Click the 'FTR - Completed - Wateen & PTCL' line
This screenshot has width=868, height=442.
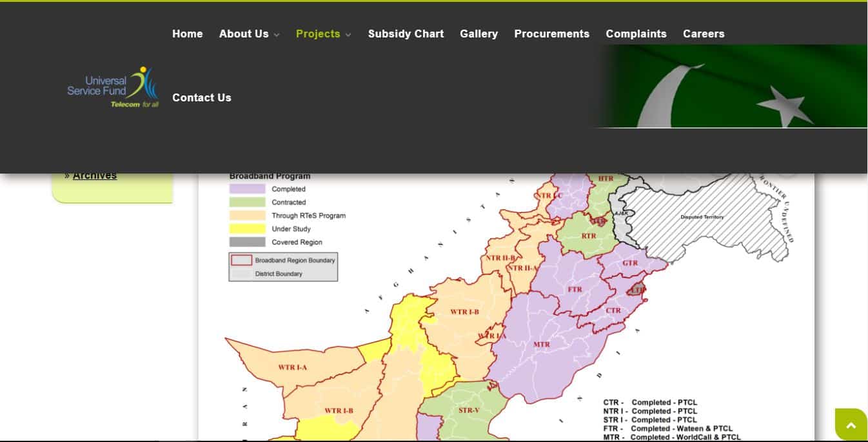point(668,428)
